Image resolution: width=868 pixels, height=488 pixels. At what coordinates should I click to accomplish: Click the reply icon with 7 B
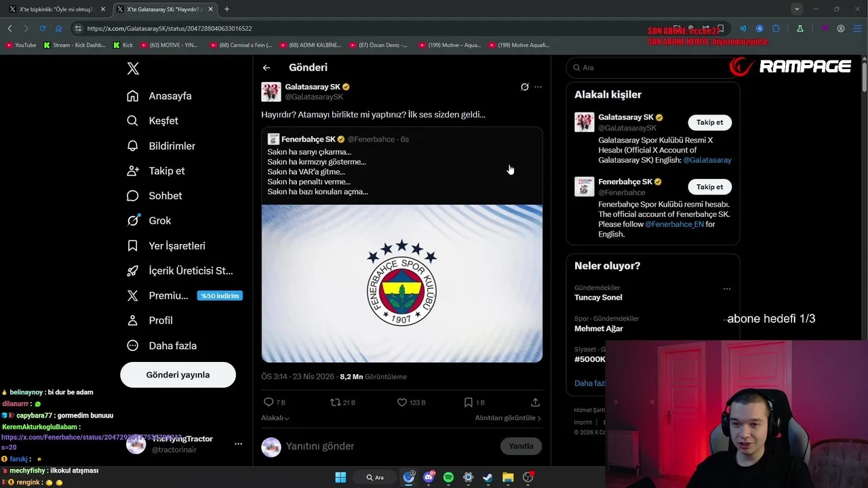(x=275, y=402)
